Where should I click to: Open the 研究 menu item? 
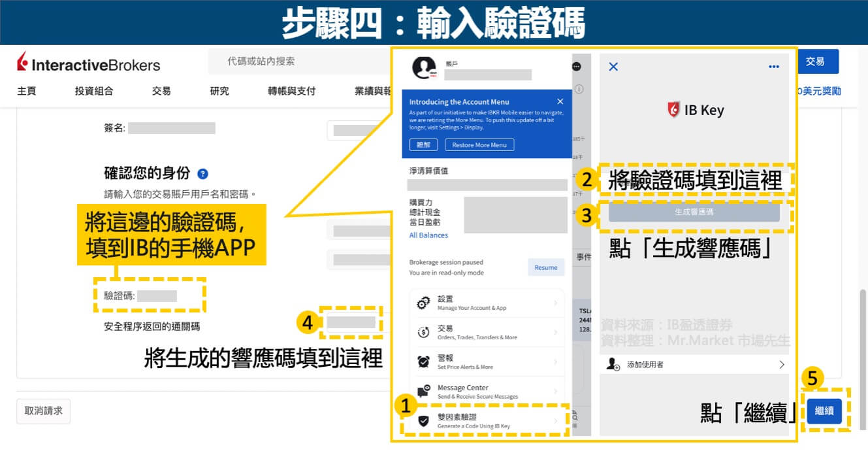click(x=219, y=91)
